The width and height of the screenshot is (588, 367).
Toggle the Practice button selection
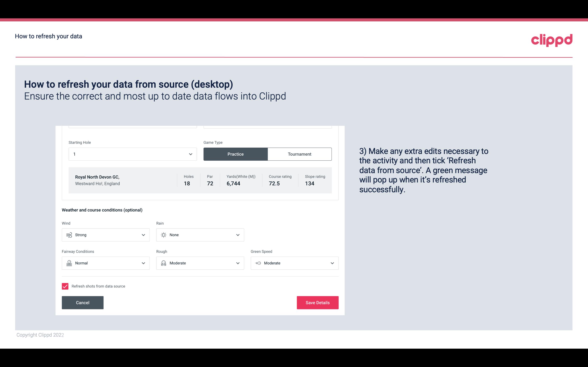click(236, 154)
